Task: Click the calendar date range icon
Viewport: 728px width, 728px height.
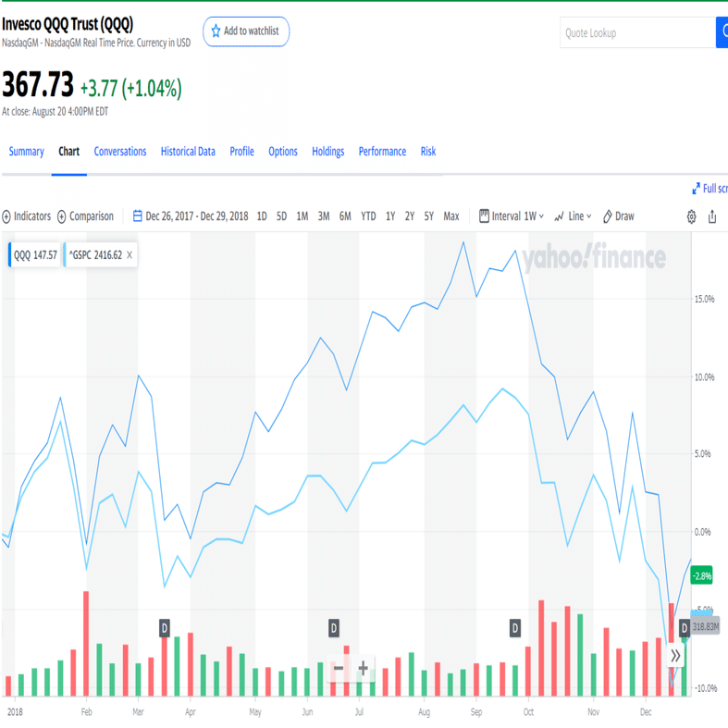Action: (x=138, y=216)
